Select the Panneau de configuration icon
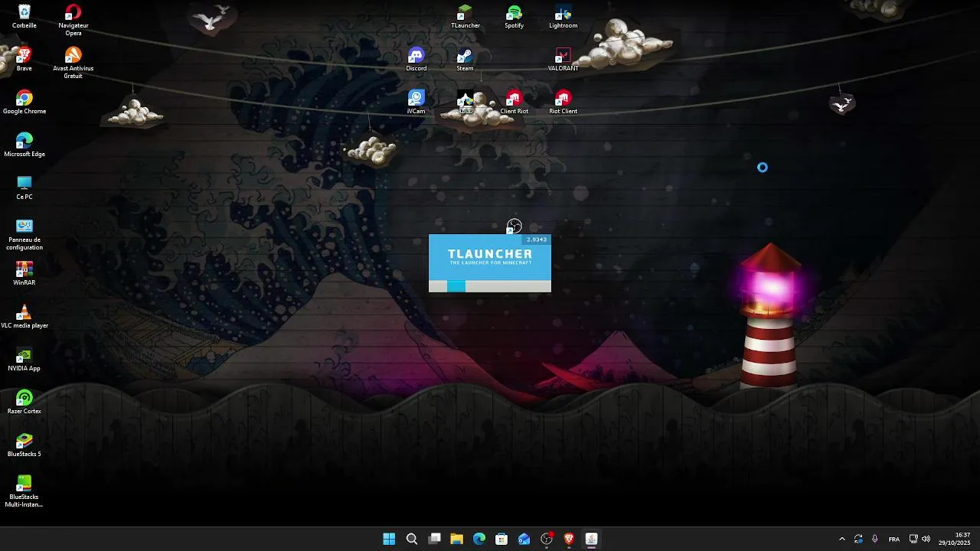The height and width of the screenshot is (551, 980). coord(24,234)
